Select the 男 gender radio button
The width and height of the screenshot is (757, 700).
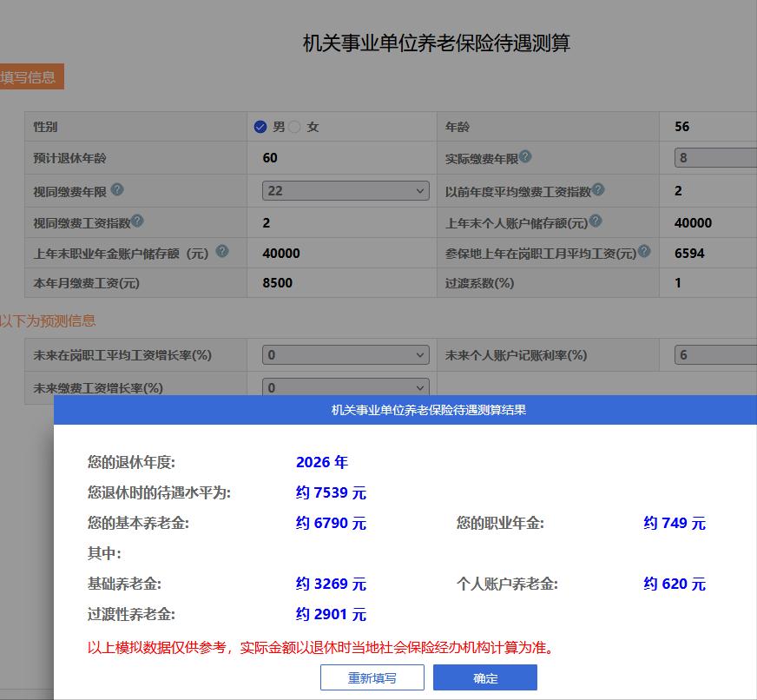pos(260,126)
